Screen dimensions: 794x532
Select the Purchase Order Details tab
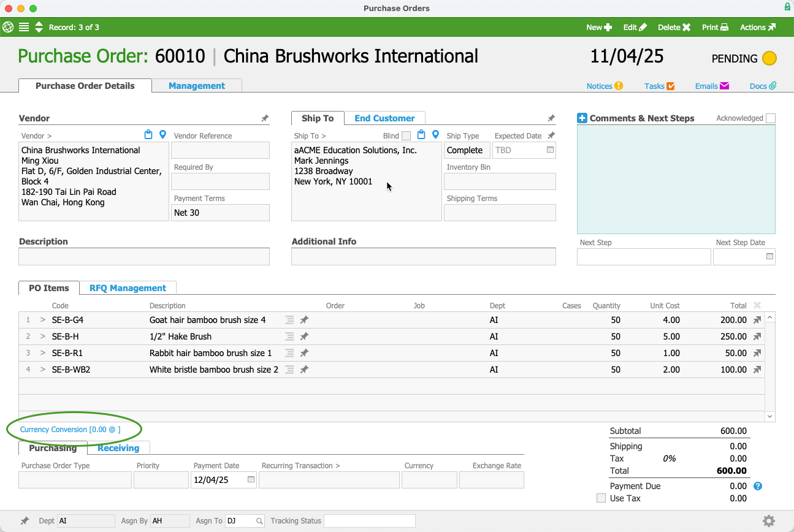(x=85, y=86)
